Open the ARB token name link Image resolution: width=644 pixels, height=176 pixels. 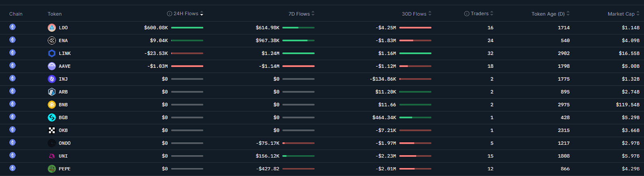point(63,92)
